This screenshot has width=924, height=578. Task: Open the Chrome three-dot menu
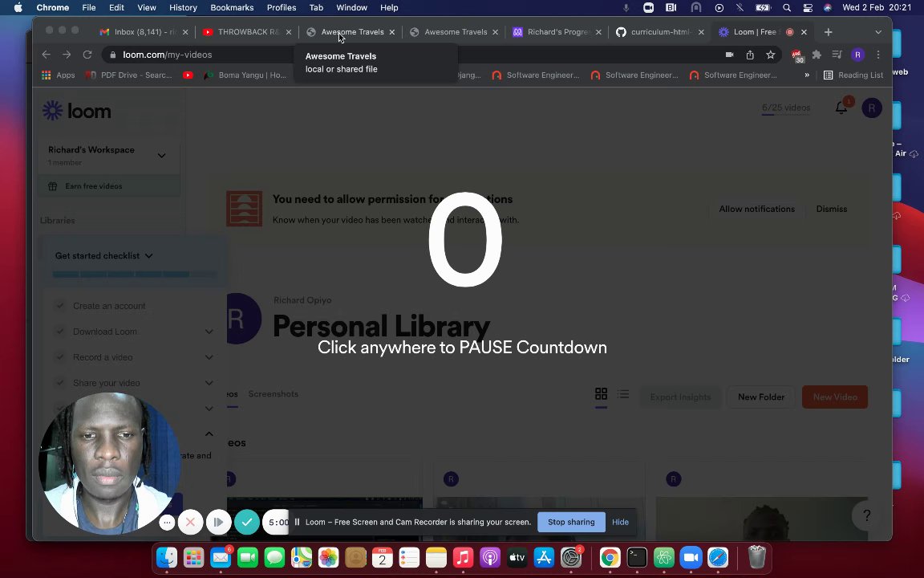click(x=878, y=55)
